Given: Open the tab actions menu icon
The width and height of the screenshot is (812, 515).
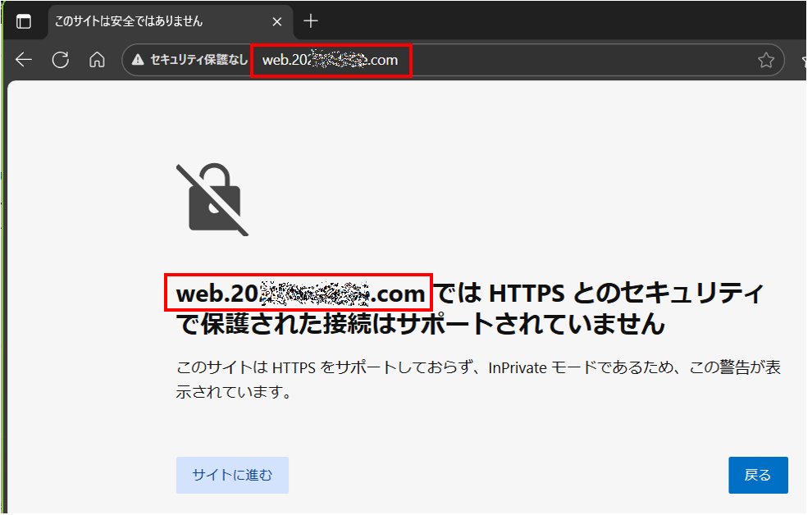Looking at the screenshot, I should pos(24,21).
